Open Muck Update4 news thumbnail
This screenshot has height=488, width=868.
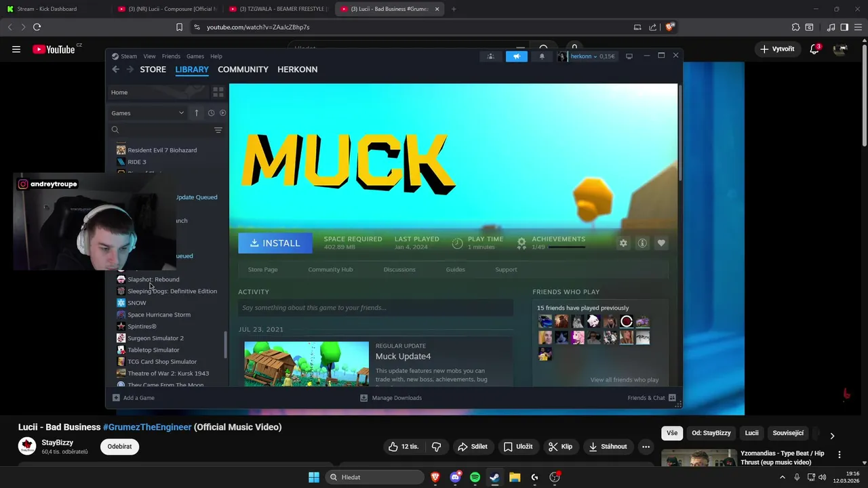pyautogui.click(x=307, y=364)
